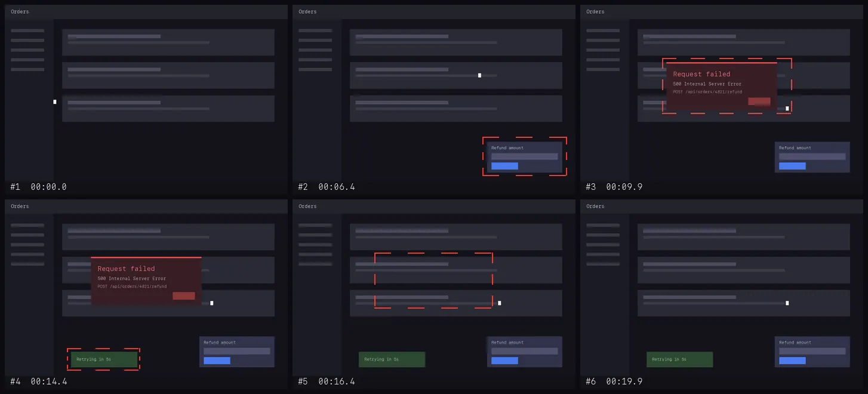868x394 pixels.
Task: Click 'Retrying in 5s' toast in frame #5
Action: [x=392, y=359]
